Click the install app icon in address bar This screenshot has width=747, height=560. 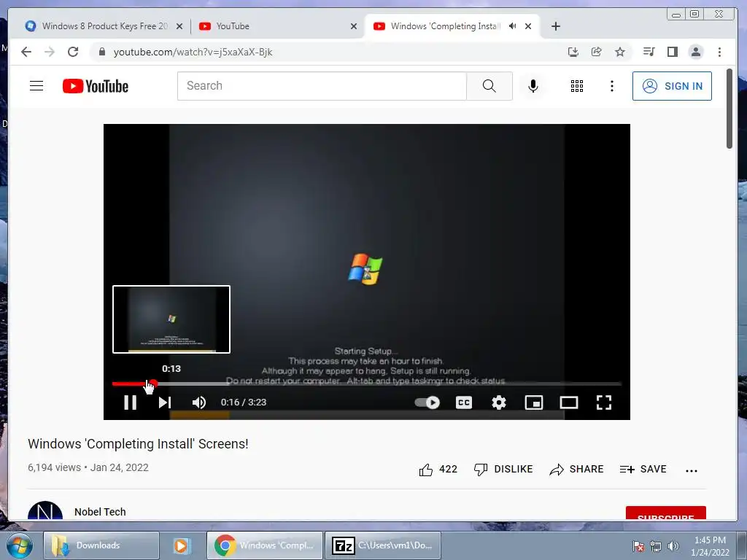573,52
